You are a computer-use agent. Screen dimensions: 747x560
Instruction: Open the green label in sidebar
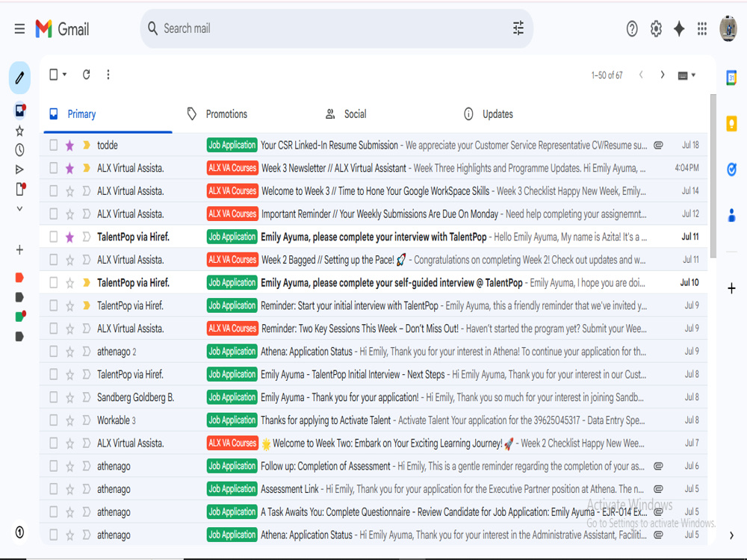click(20, 316)
